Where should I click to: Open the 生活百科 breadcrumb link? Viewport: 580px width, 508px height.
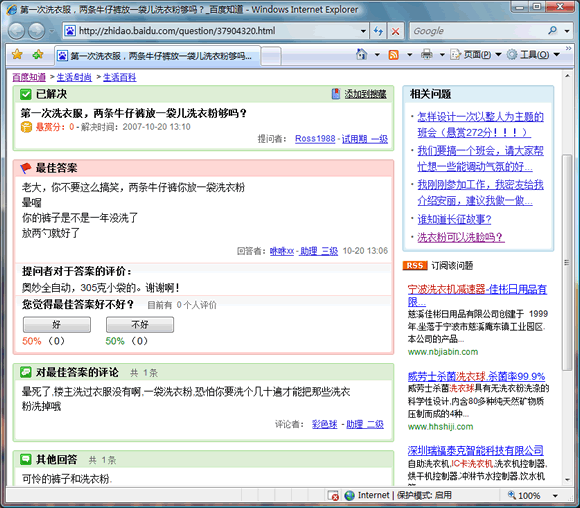click(119, 77)
